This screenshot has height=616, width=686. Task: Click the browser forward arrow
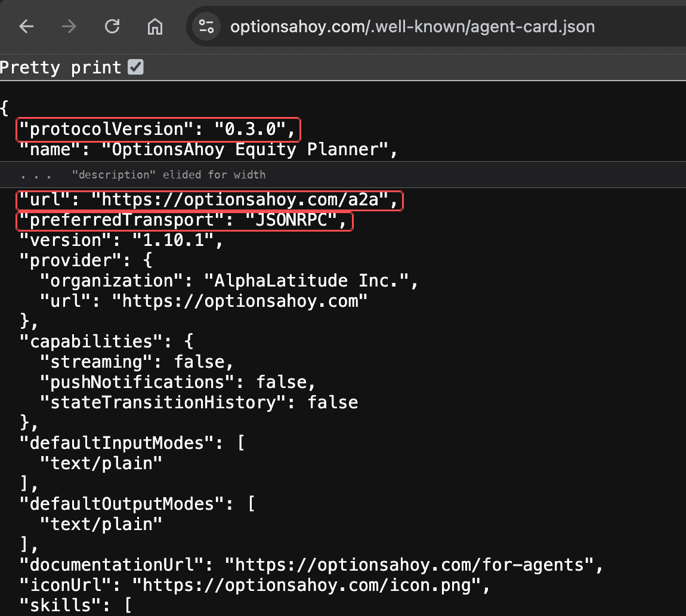point(69,27)
